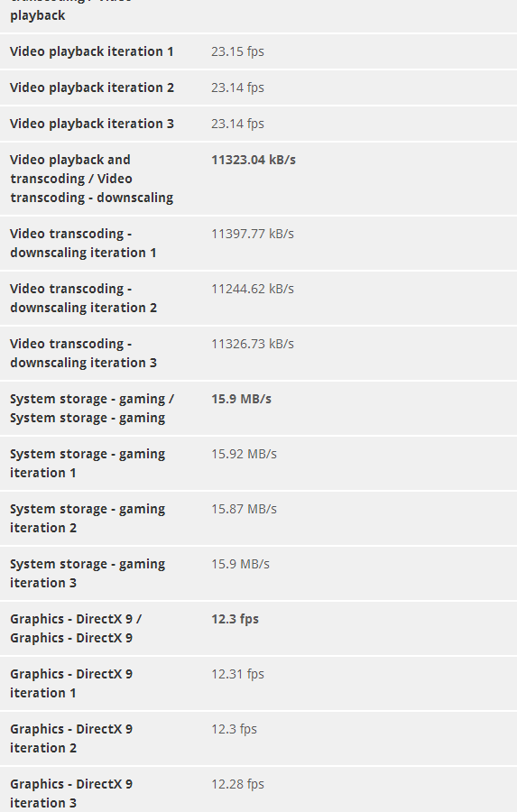Click the 12.31 fps value
Viewport: 517px width, 812px height.
point(238,674)
